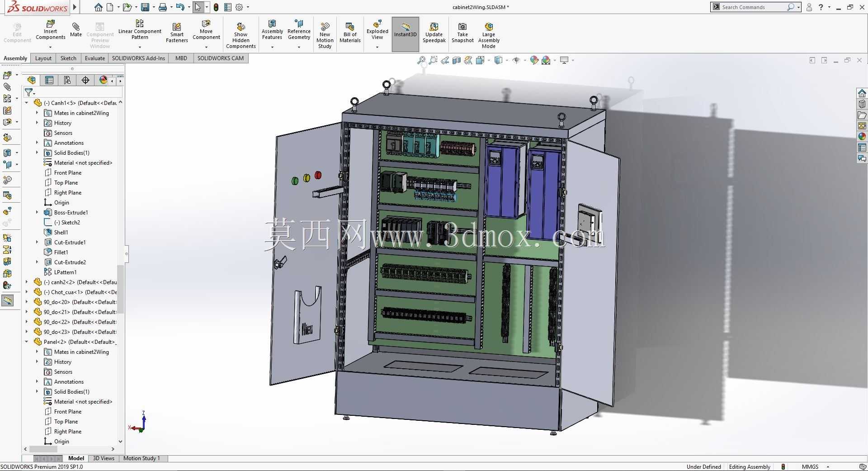
Task: Take Snapshot of the assembly
Action: tap(462, 33)
